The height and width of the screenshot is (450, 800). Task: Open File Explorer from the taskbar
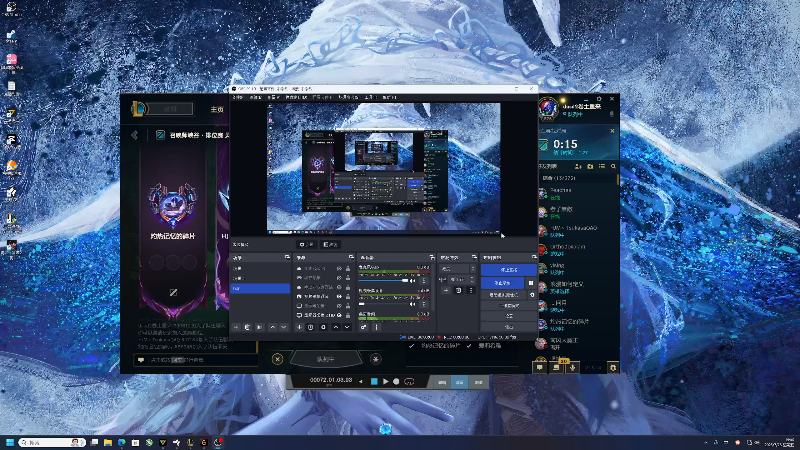pyautogui.click(x=108, y=442)
